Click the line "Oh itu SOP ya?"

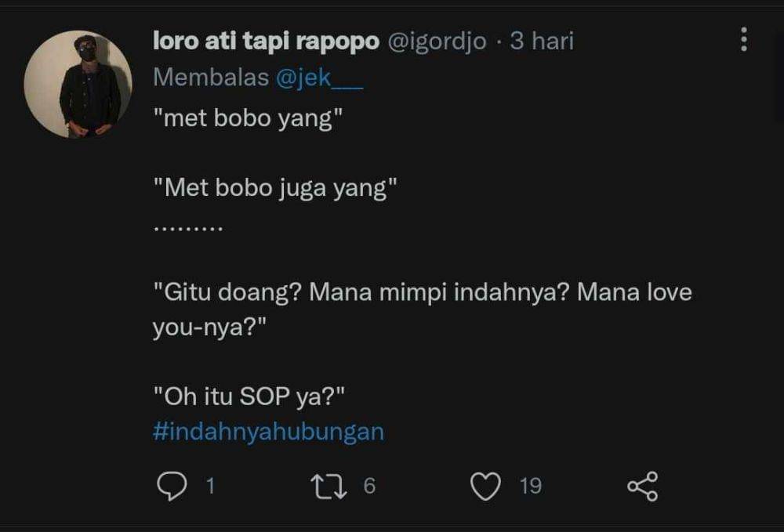click(249, 397)
